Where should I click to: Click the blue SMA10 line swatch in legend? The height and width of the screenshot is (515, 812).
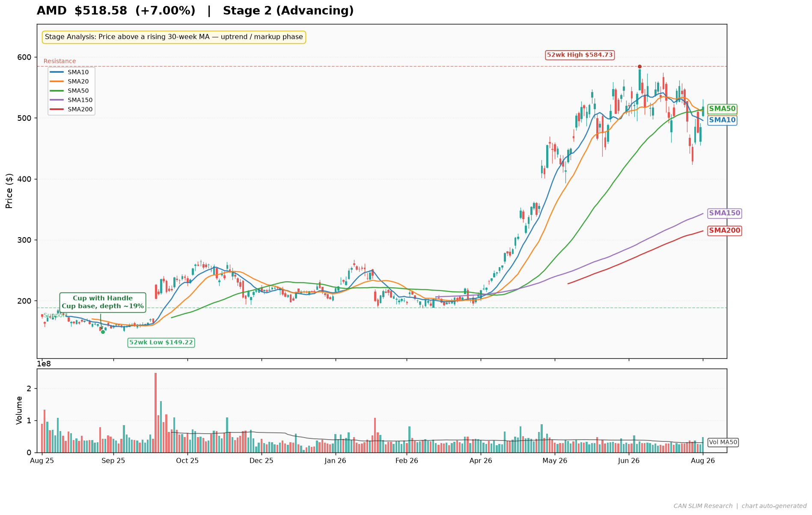tap(57, 72)
